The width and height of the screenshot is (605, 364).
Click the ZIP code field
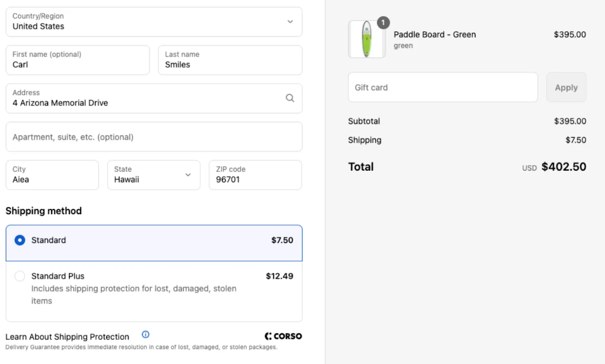tap(255, 175)
